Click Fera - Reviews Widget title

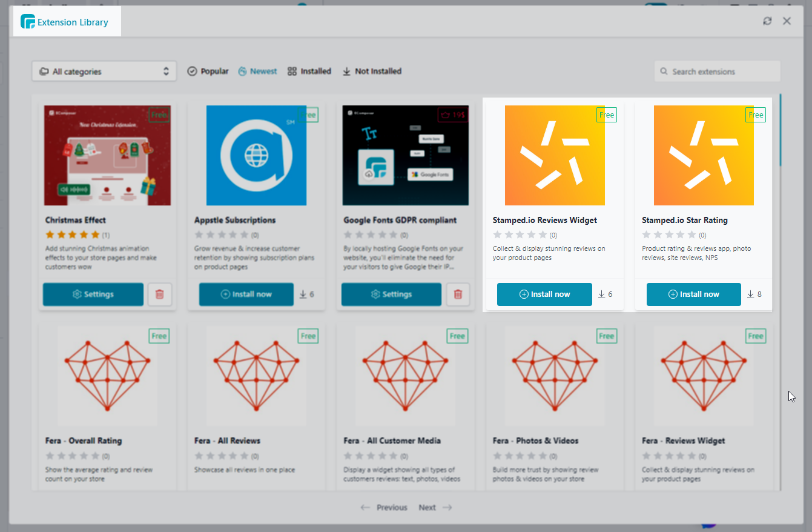point(684,441)
